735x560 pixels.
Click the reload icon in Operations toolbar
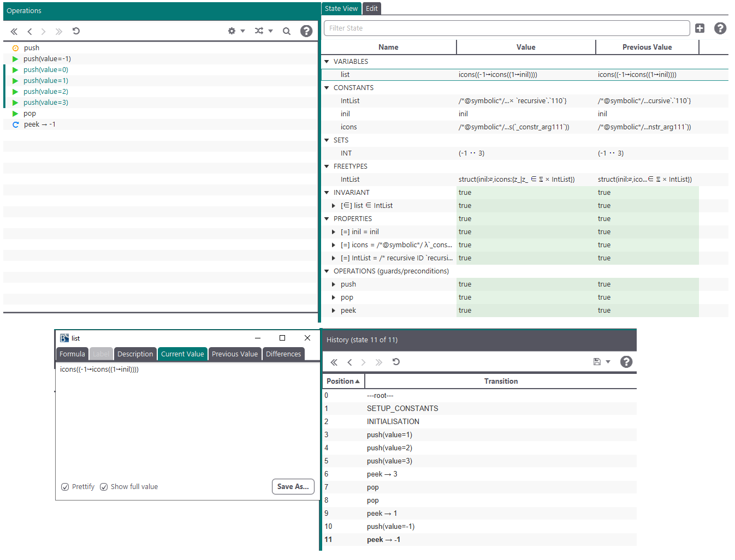[x=76, y=31]
